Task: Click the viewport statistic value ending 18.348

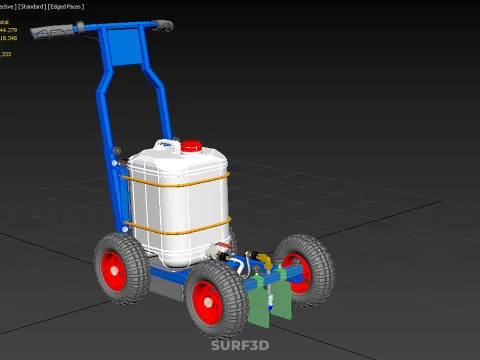Action: 8,38
